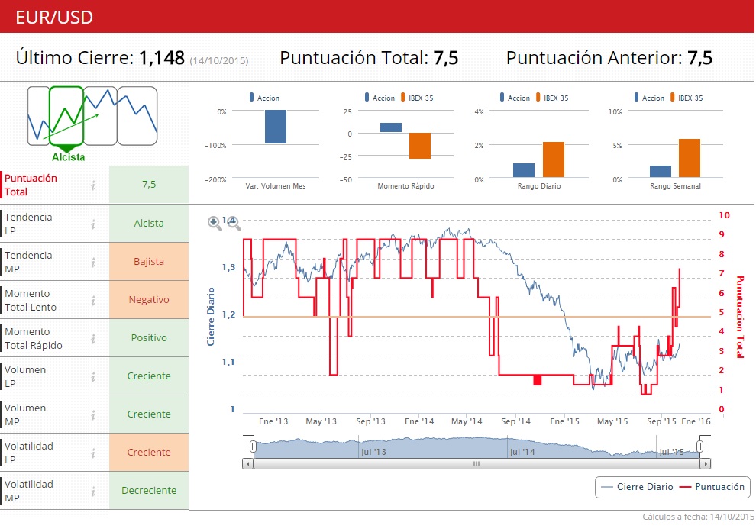
Task: Toggle IBEX 35 legend in Rango Semanal chart
Action: 687,98
